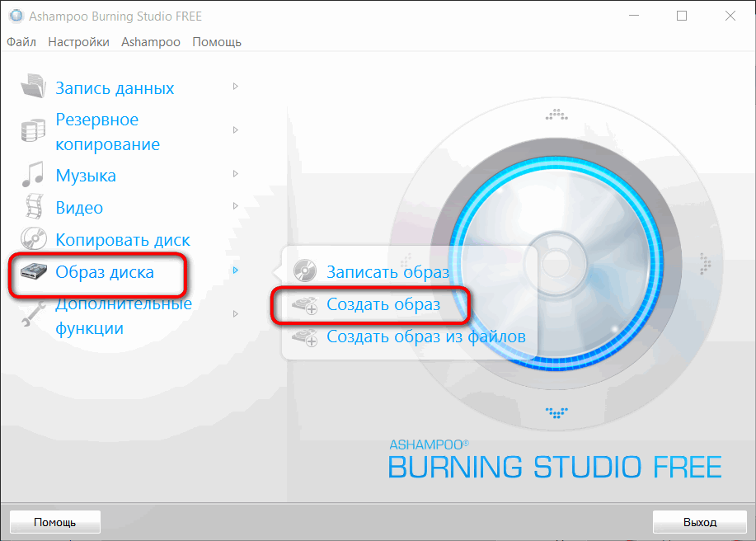Screen dimensions: 756x541
Task: Click the Записать образ disc icon
Action: pyautogui.click(x=305, y=270)
